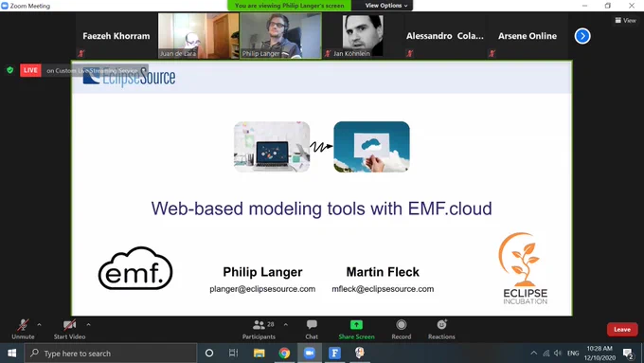The height and width of the screenshot is (363, 644).
Task: Expand the arrow next to Participants
Action: point(285,325)
